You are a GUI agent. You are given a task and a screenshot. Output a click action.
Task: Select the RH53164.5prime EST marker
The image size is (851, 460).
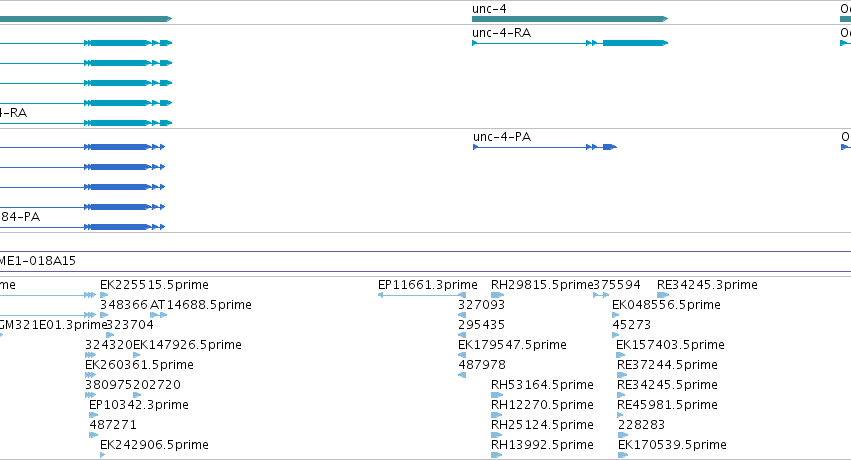point(497,395)
